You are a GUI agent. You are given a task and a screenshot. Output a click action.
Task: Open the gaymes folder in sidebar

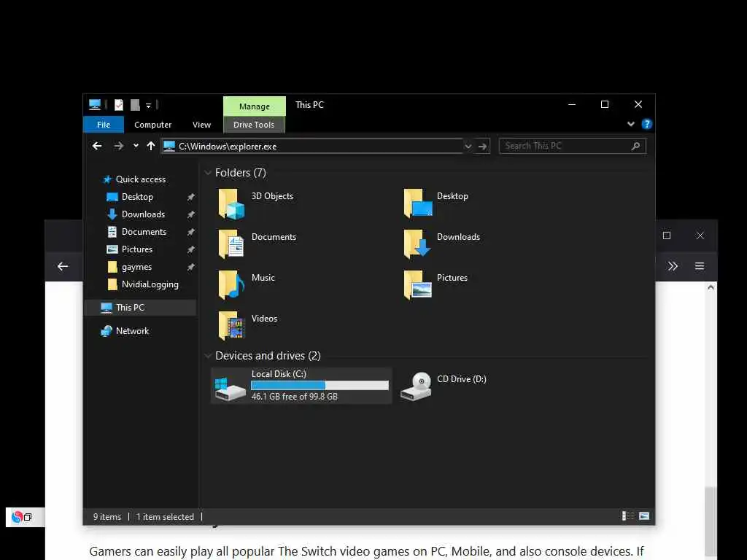[x=136, y=267]
